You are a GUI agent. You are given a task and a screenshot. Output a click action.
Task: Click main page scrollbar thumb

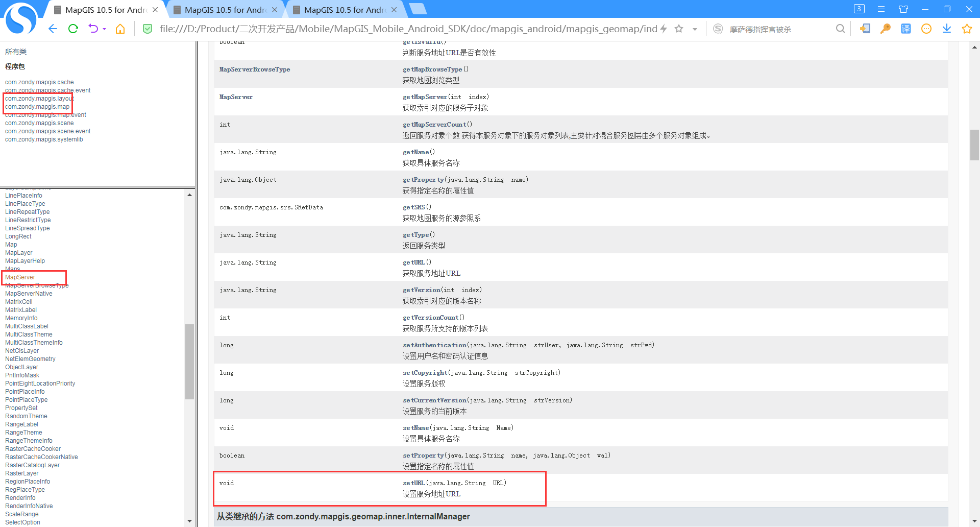(974, 146)
